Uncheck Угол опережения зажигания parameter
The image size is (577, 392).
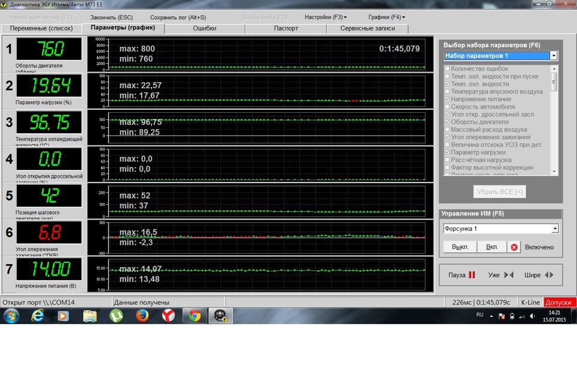click(x=447, y=137)
